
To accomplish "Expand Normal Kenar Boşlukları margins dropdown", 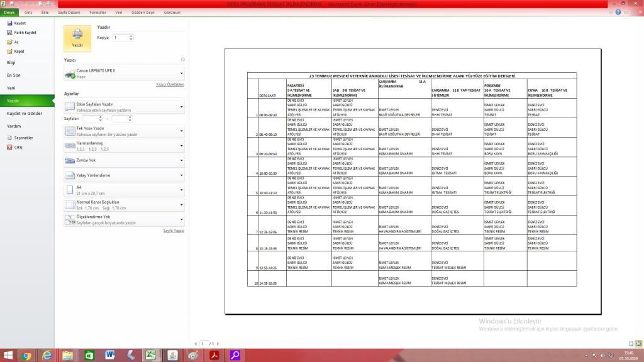I will [124, 205].
